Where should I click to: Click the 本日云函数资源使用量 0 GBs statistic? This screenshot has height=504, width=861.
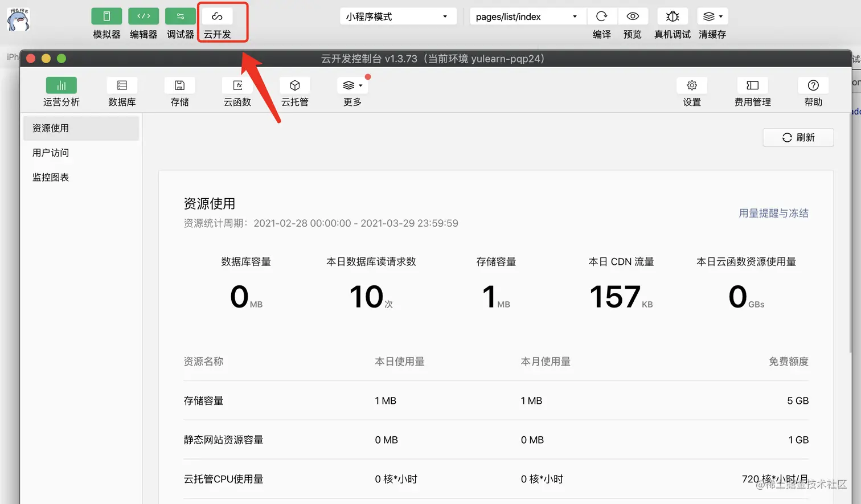click(x=747, y=284)
